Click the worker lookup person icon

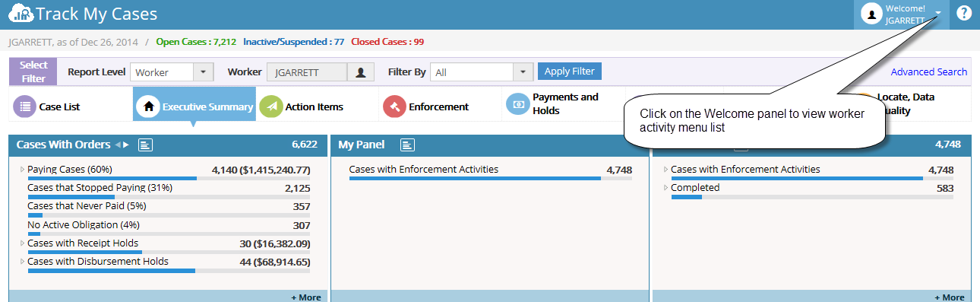(361, 72)
